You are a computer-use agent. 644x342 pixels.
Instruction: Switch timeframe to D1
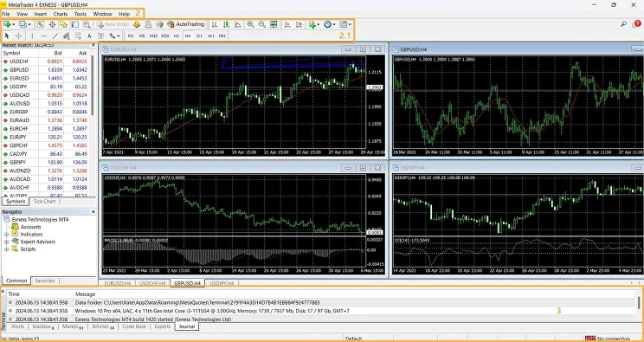(x=199, y=35)
